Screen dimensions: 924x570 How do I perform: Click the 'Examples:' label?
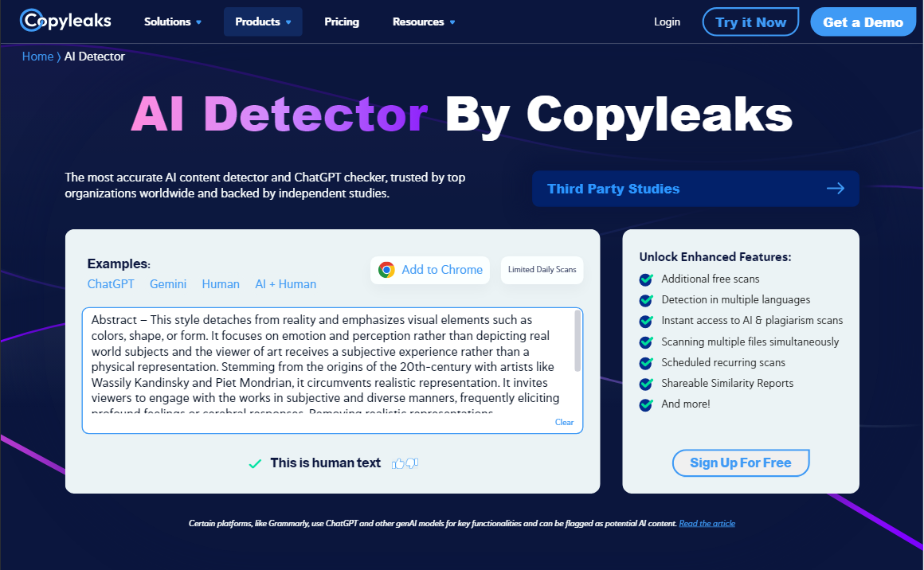[x=119, y=264]
